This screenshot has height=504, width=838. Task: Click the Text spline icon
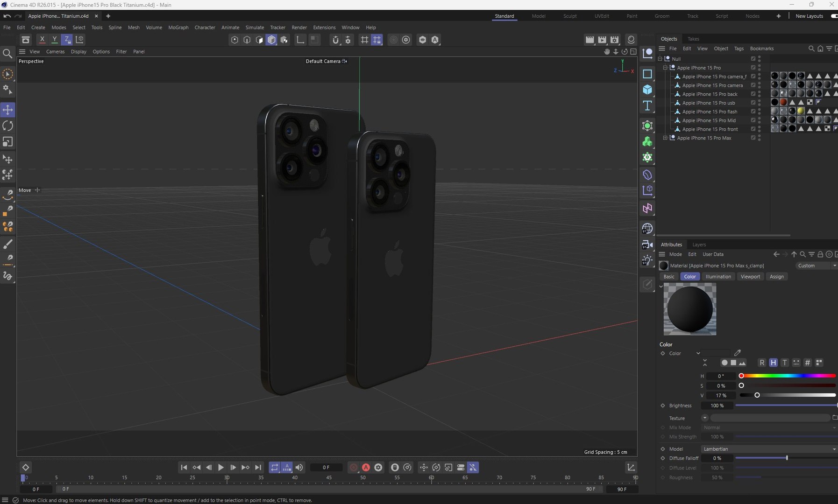(647, 105)
